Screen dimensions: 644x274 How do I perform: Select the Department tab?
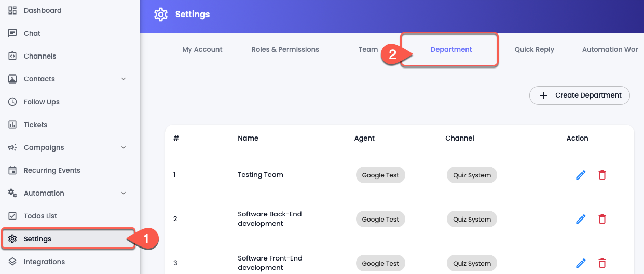451,50
